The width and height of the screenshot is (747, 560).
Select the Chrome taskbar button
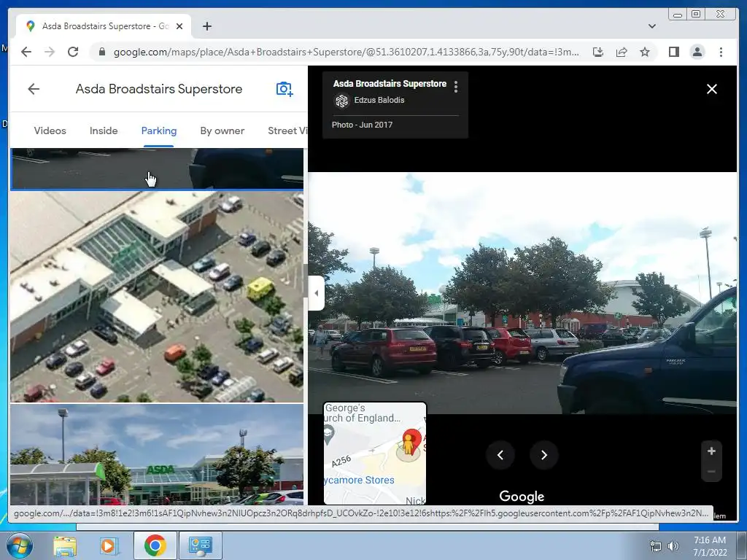[x=155, y=545]
